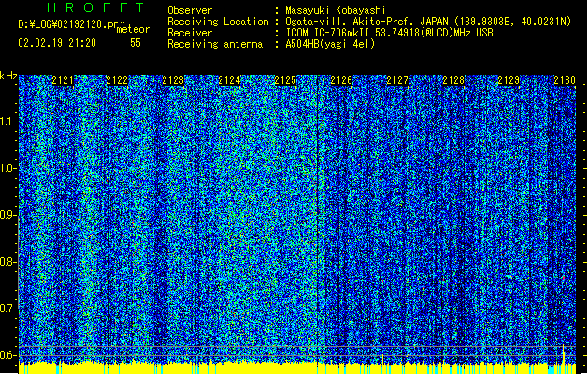The width and height of the screenshot is (588, 374).
Task: Click the 2129 time marker
Action: click(x=509, y=80)
